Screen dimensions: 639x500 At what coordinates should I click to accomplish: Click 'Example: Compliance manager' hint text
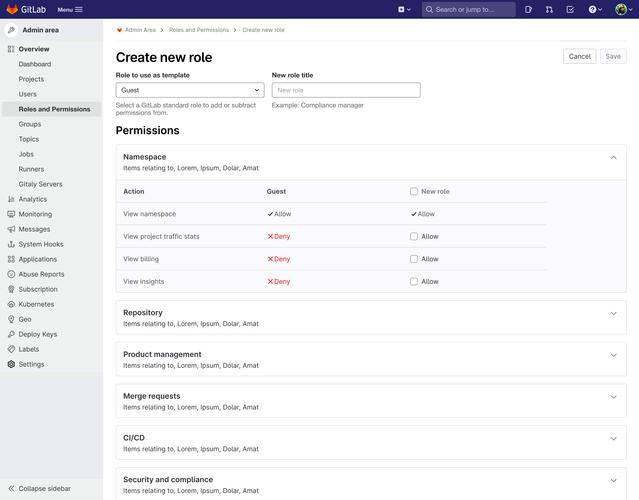click(x=317, y=105)
